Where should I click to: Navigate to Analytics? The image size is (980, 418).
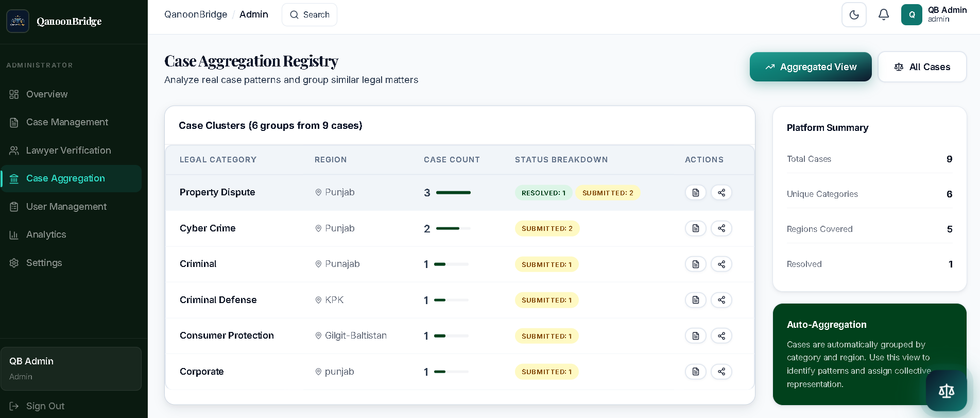point(71,235)
